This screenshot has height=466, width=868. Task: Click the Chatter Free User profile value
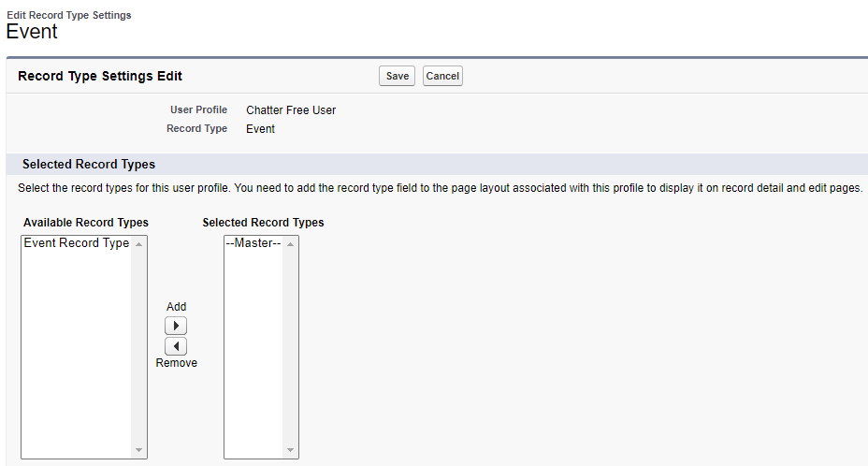[291, 110]
